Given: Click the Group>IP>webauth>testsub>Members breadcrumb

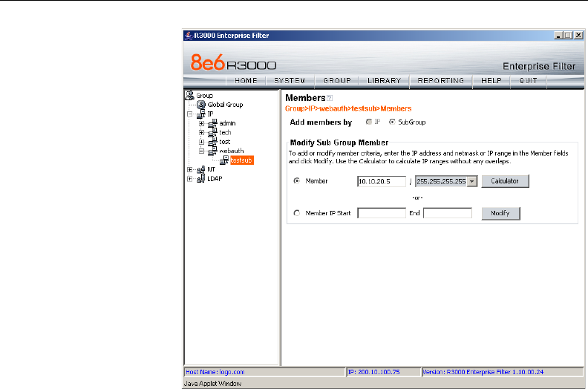Looking at the screenshot, I should [x=348, y=109].
